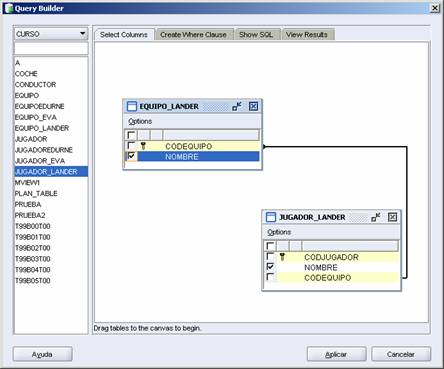This screenshot has width=444, height=369.
Task: Select T99B03T00 in the table list
Action: 51,259
